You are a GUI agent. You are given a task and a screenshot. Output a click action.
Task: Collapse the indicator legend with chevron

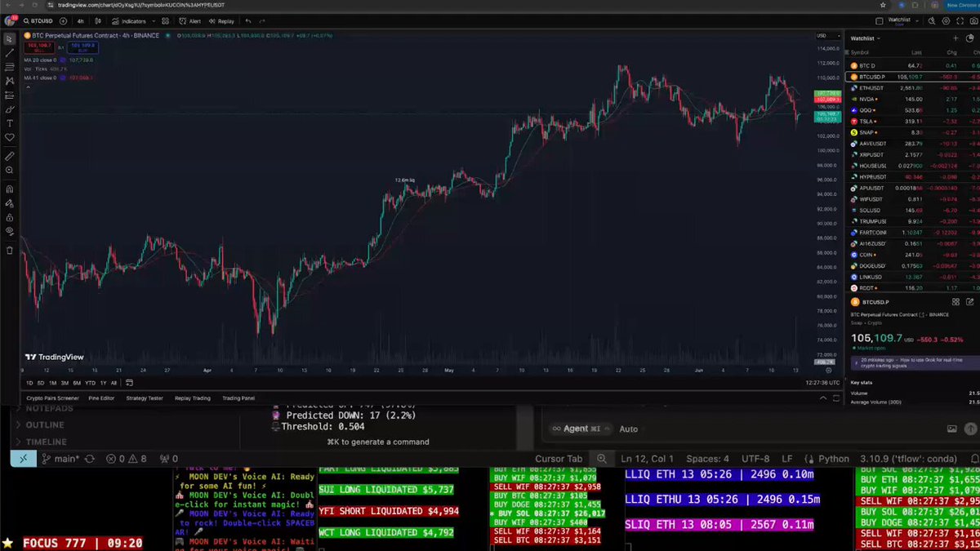click(27, 87)
